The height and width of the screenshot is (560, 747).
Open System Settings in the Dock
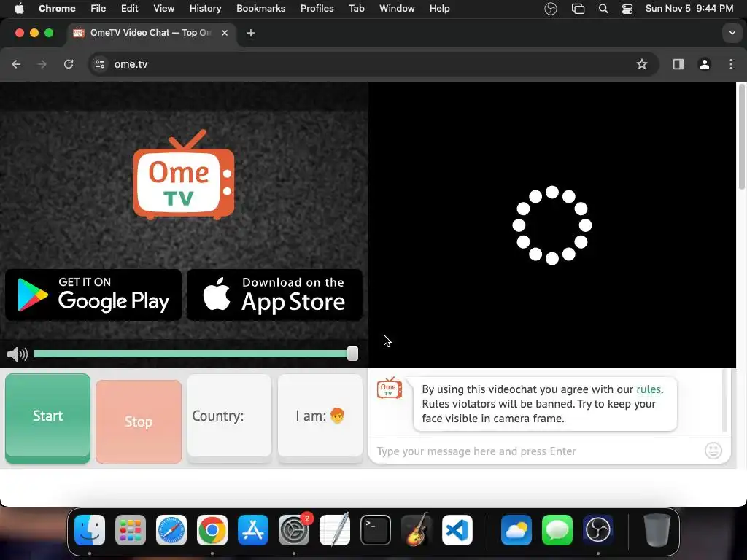(294, 530)
